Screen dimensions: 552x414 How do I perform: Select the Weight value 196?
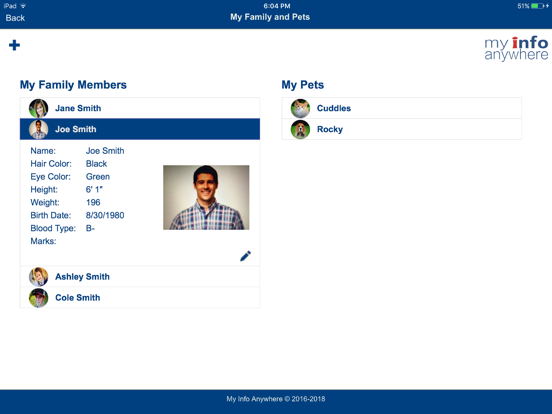93,202
